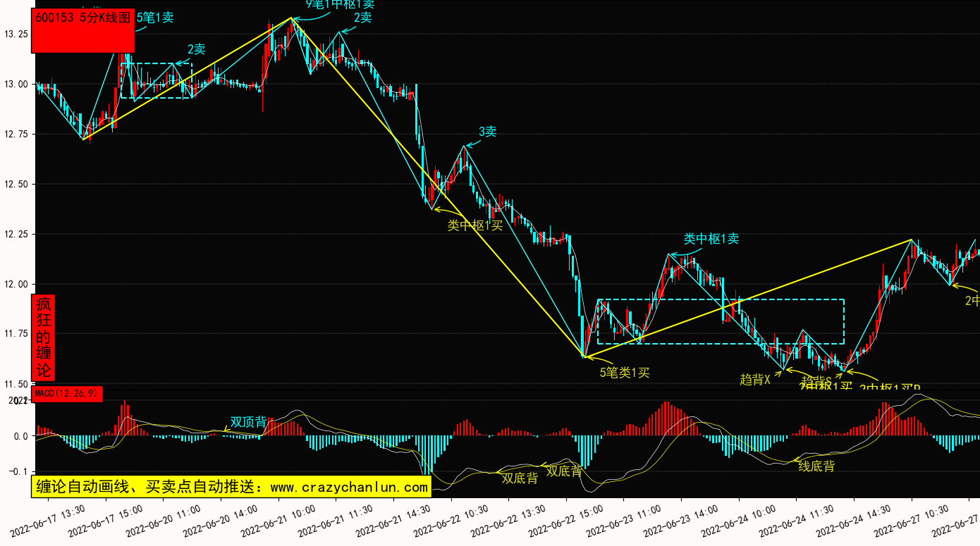The width and height of the screenshot is (980, 546).
Task: Select time axis label 2022-06-17 13:30
Action: (47, 521)
